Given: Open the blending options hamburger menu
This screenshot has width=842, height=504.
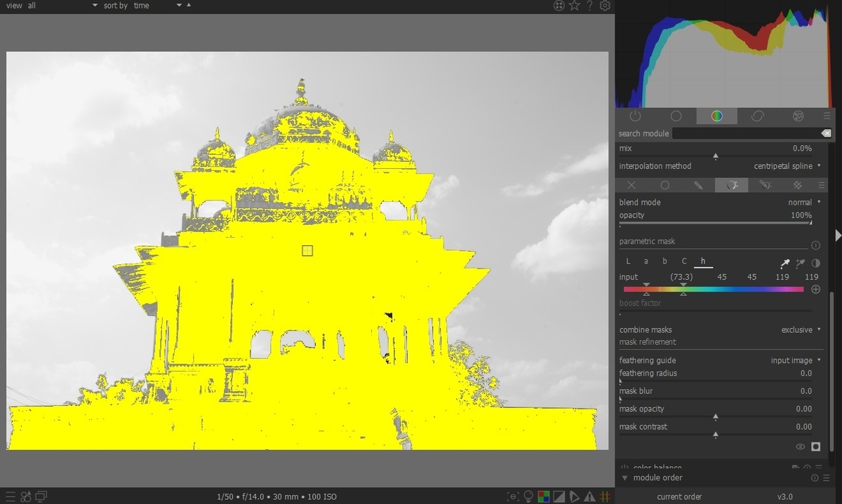Looking at the screenshot, I should click(x=822, y=185).
